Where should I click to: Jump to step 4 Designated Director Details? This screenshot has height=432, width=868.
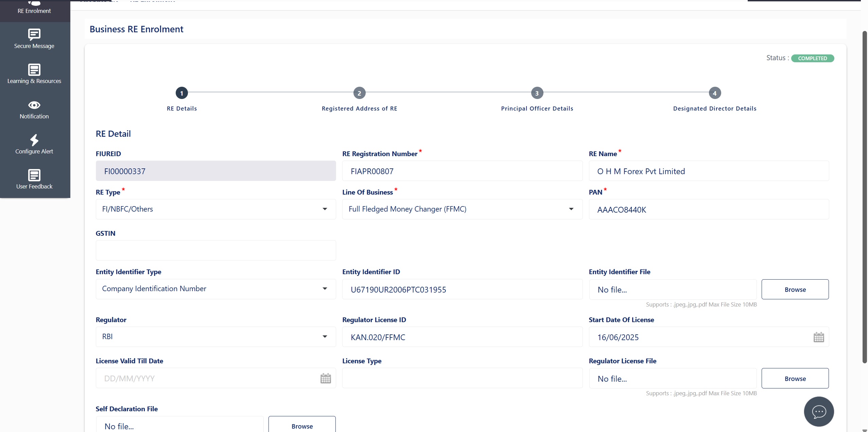(715, 93)
